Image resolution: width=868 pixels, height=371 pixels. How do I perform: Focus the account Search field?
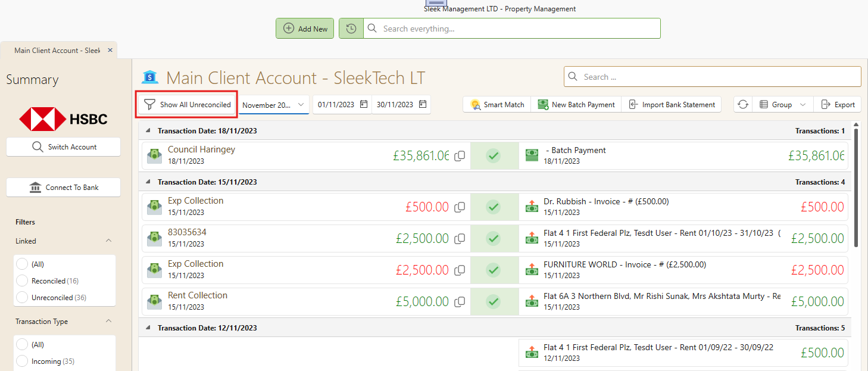pos(713,77)
